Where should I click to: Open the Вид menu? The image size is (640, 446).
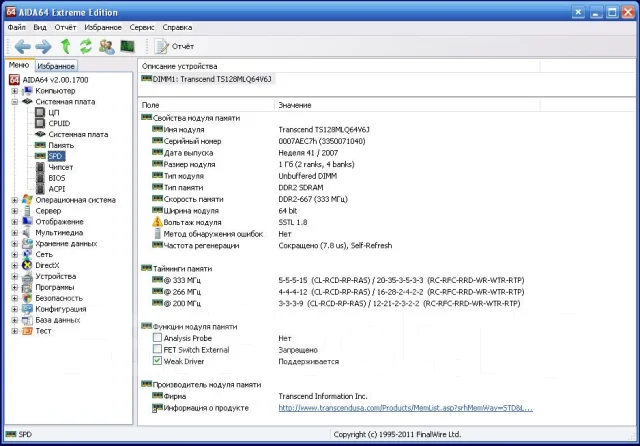40,27
